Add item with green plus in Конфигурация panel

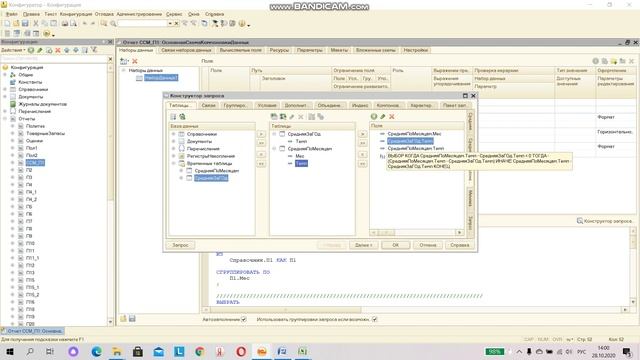tap(31, 50)
